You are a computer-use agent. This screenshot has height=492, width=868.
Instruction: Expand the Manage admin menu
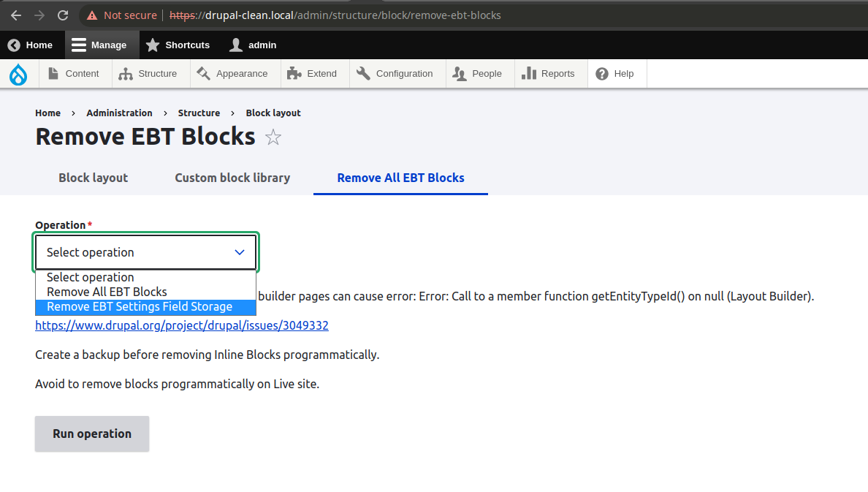pyautogui.click(x=102, y=45)
